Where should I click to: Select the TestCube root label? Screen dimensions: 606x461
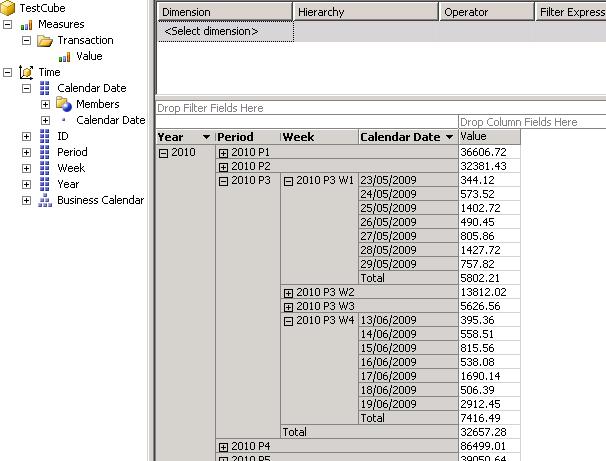[43, 8]
